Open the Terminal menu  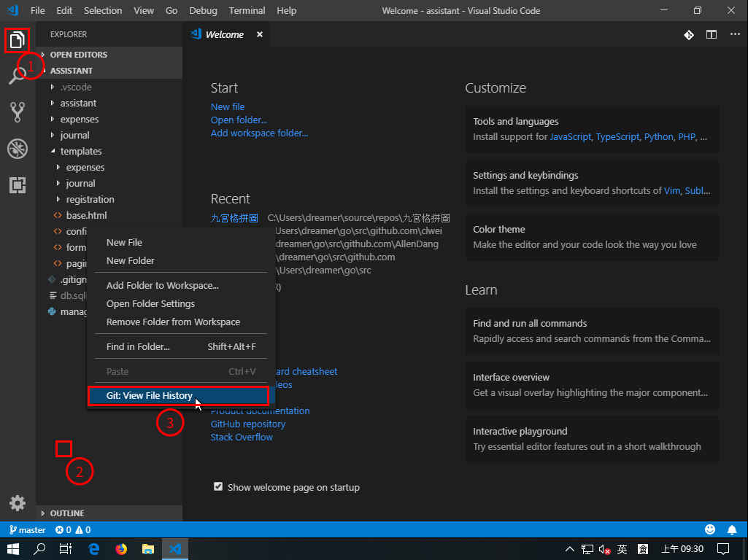pos(247,10)
